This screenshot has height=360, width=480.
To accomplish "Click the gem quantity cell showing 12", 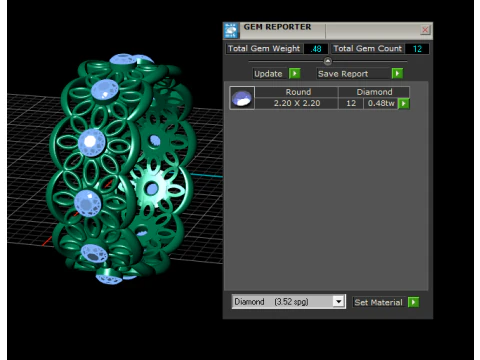I will tap(351, 103).
